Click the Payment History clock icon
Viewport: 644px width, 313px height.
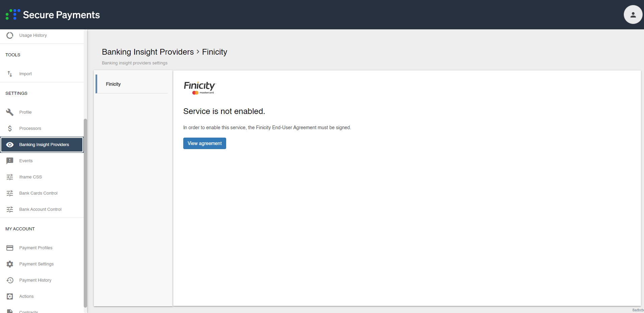coord(10,280)
